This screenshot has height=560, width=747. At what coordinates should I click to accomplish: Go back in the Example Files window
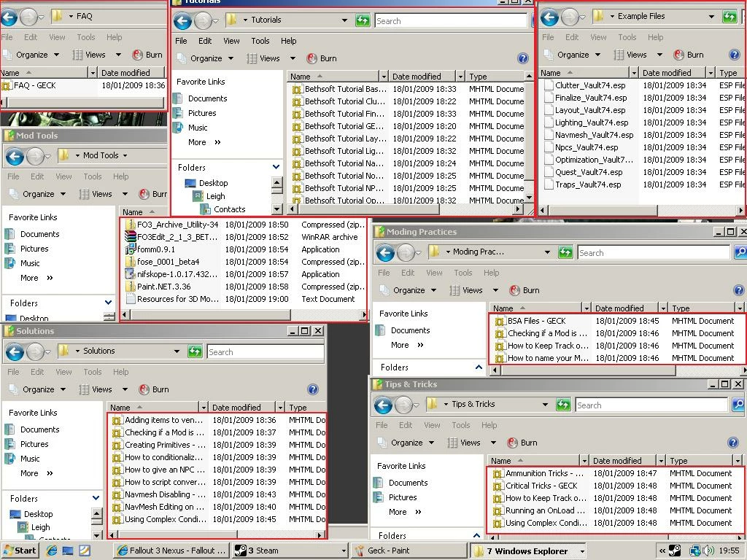pos(549,17)
